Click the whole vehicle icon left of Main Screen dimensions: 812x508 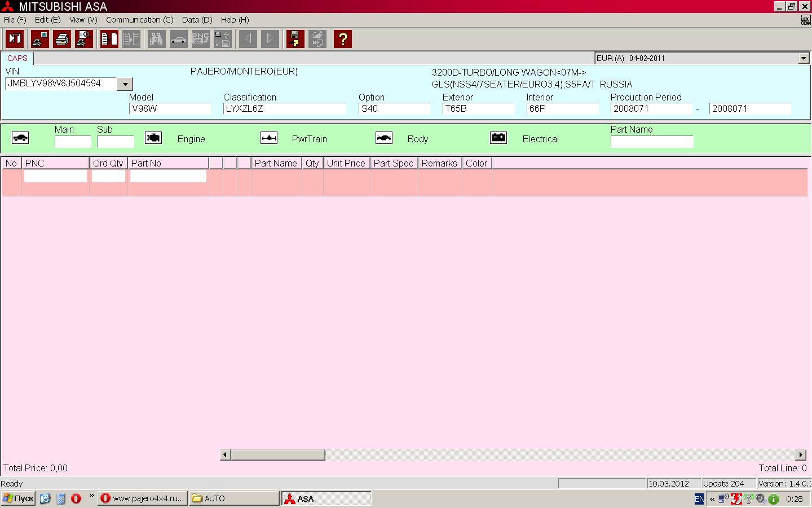(x=20, y=138)
